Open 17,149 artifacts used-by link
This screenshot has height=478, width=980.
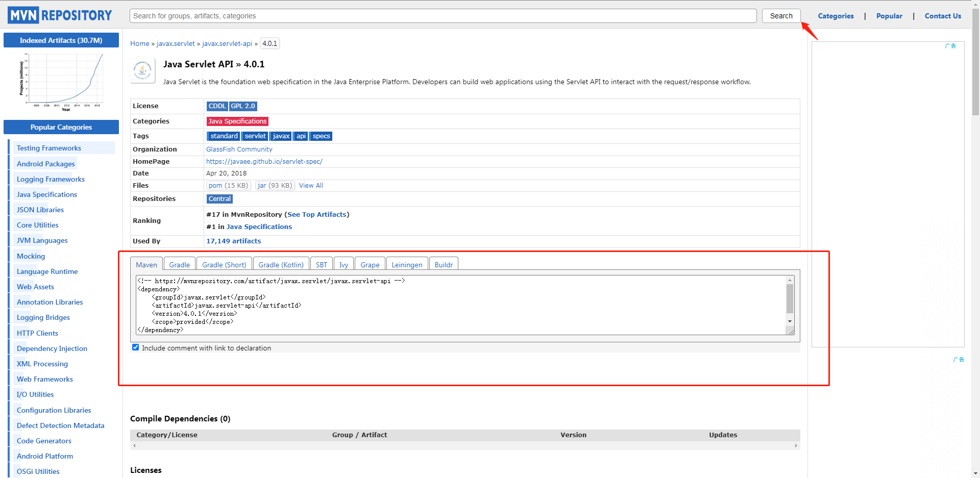click(x=233, y=241)
